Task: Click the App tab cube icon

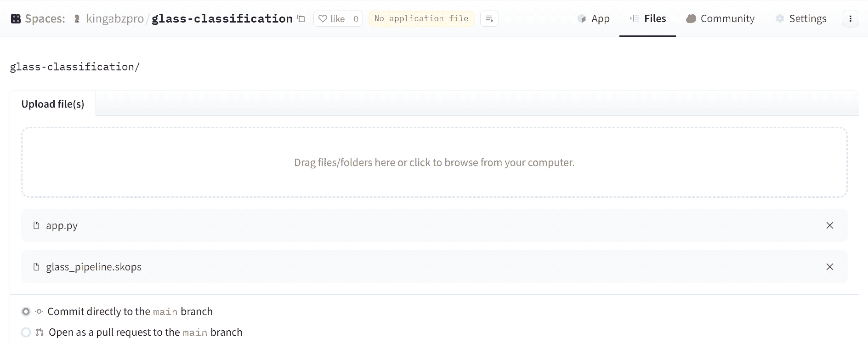Action: click(x=582, y=19)
